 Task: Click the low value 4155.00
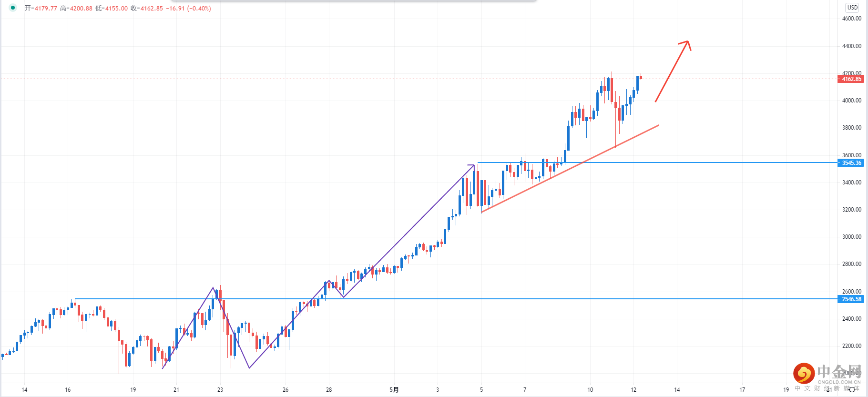(116, 9)
